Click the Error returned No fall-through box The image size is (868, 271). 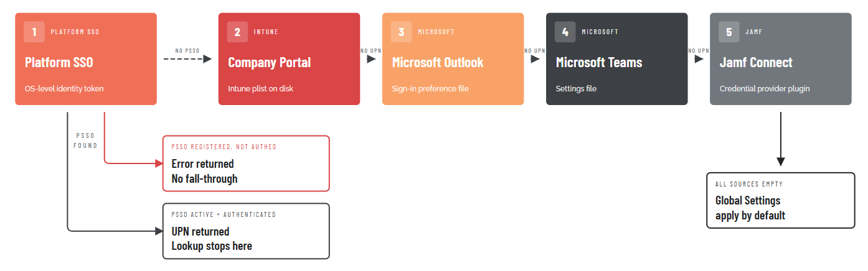pos(246,163)
